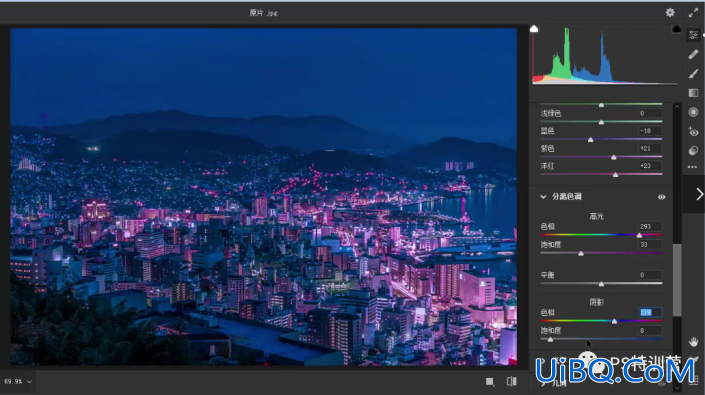Viewport: 705px width, 395px height.
Task: Click the 分离色调 section title
Action: click(x=567, y=196)
